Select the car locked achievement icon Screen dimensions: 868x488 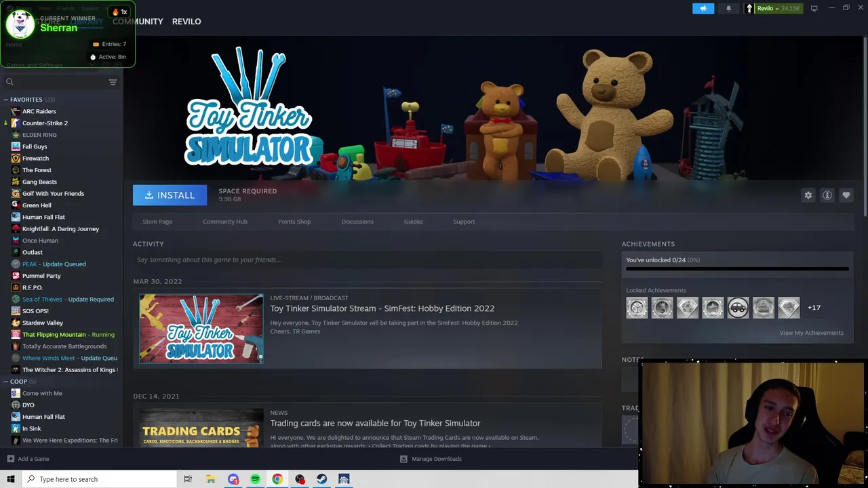pos(738,308)
